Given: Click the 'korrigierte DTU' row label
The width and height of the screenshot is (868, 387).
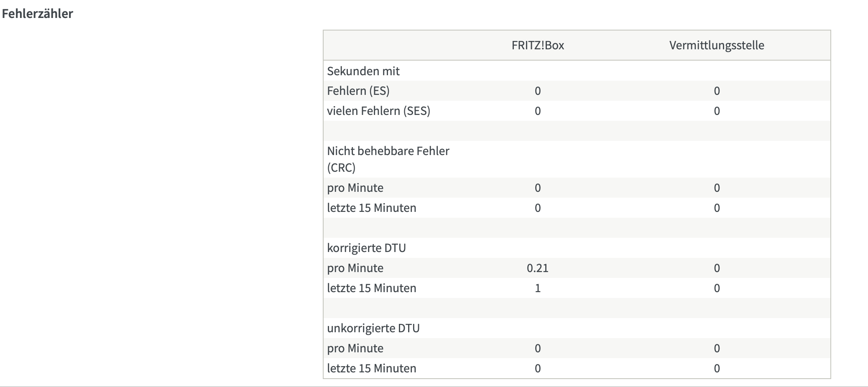Looking at the screenshot, I should point(366,248).
